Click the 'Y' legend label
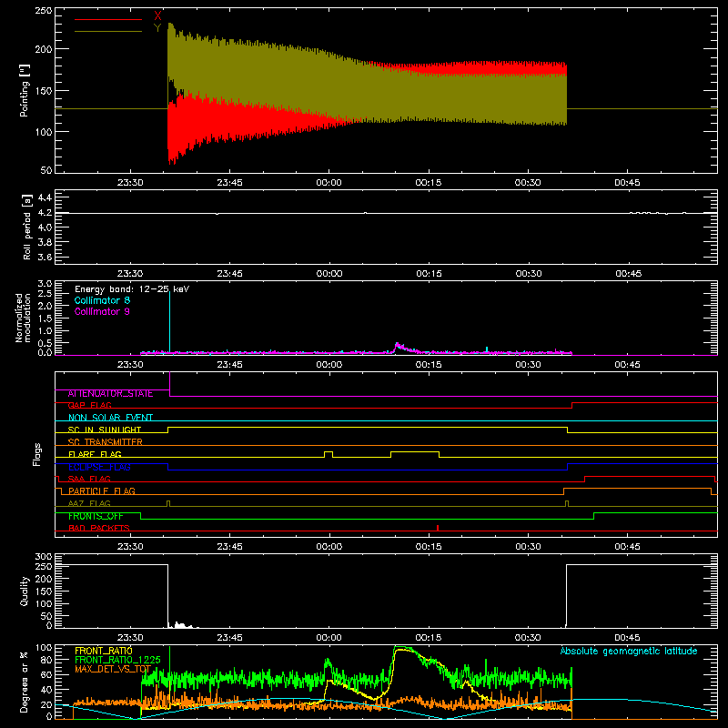This screenshot has width=728, height=728. [x=157, y=28]
